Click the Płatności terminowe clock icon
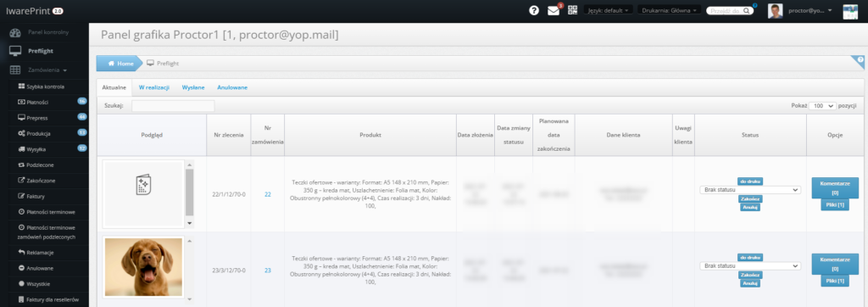Image resolution: width=868 pixels, height=307 pixels. [x=21, y=212]
